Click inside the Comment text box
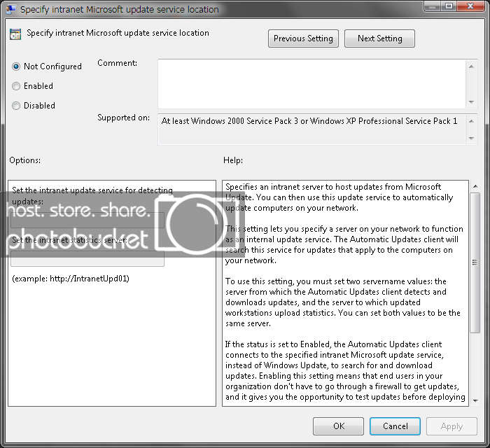The image size is (490, 448). click(312, 84)
